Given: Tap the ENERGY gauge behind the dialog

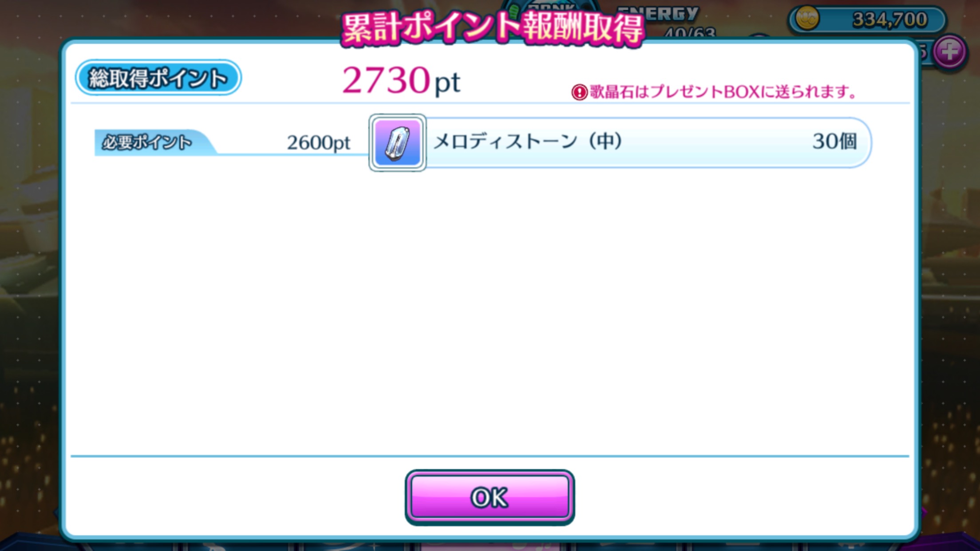Looking at the screenshot, I should (659, 13).
